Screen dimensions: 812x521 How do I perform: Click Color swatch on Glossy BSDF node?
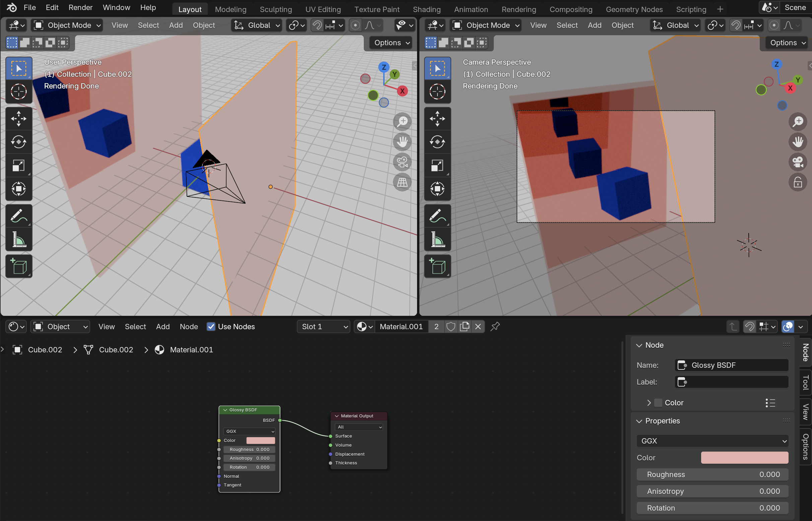coord(261,441)
